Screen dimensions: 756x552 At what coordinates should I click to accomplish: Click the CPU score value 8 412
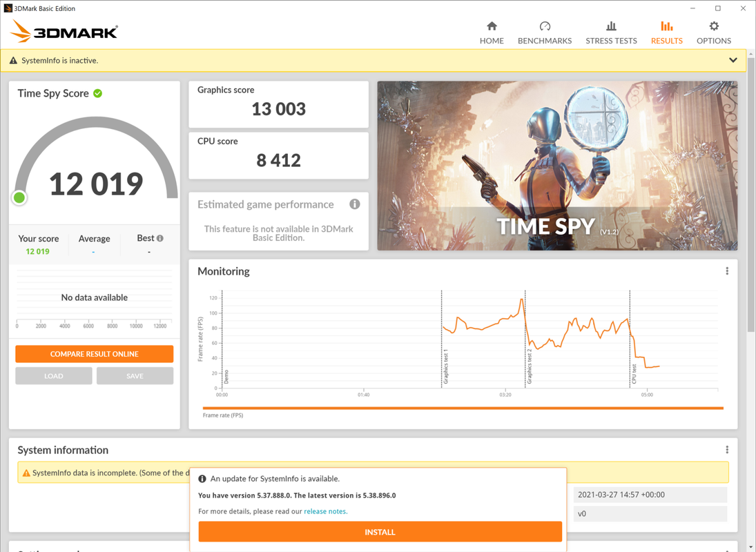279,160
